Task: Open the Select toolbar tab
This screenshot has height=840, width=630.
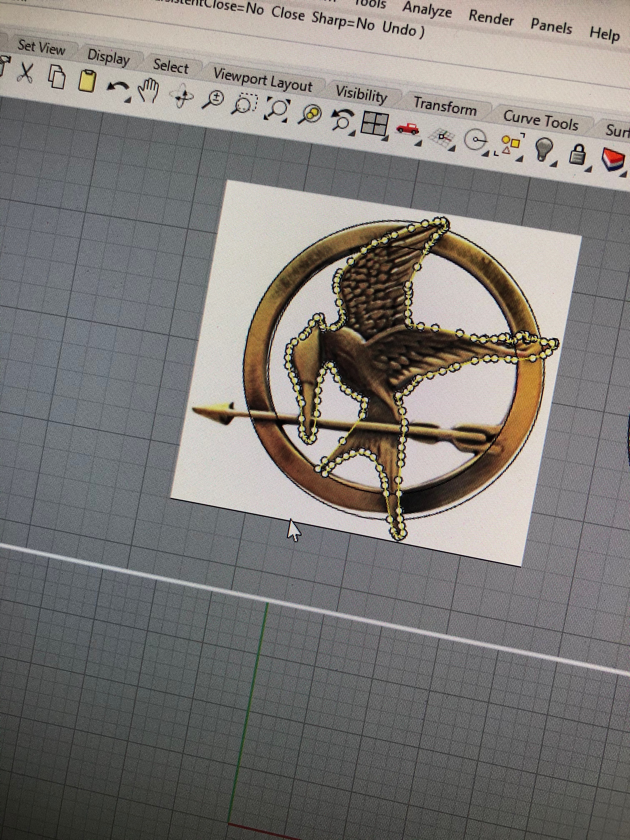Action: point(170,66)
